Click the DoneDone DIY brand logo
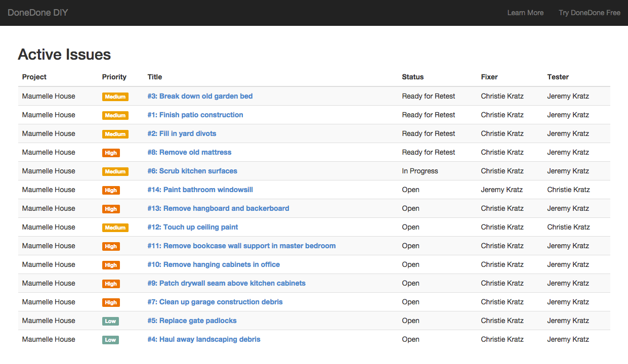The width and height of the screenshot is (628, 364). point(38,13)
